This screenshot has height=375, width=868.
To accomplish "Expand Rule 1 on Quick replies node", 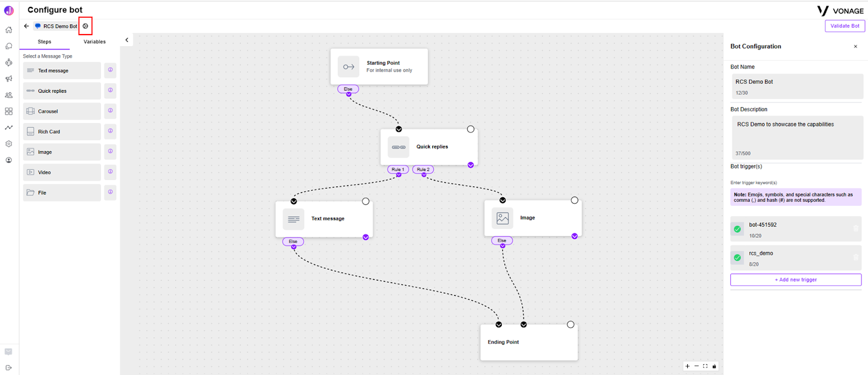I will [x=398, y=170].
